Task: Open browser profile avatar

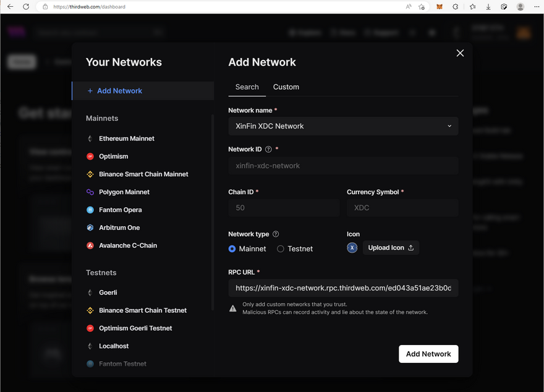Action: [x=520, y=7]
